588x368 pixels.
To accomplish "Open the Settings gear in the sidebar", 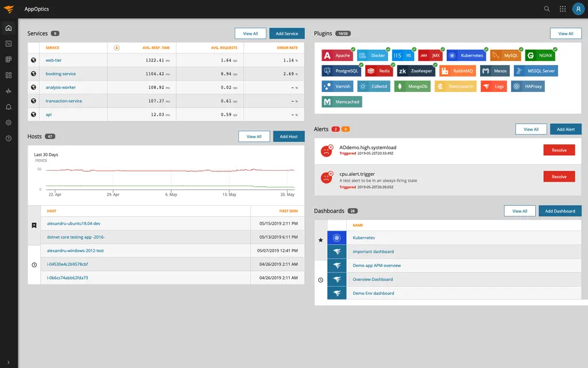I will [x=8, y=122].
